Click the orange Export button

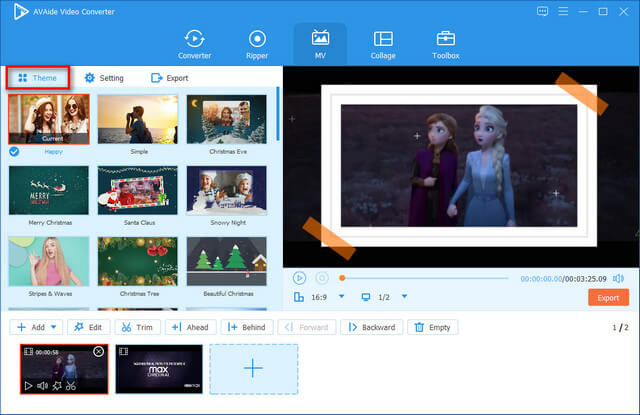point(608,298)
